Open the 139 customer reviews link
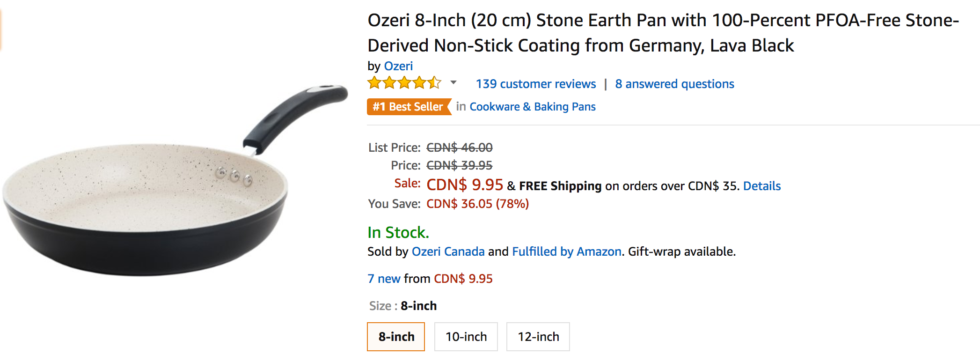 tap(535, 84)
